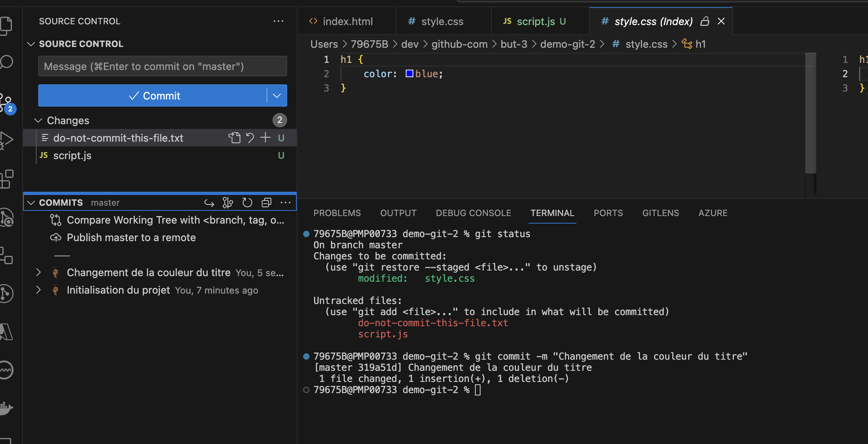
Task: Click 'master' branch label in Commits header
Action: (x=105, y=203)
